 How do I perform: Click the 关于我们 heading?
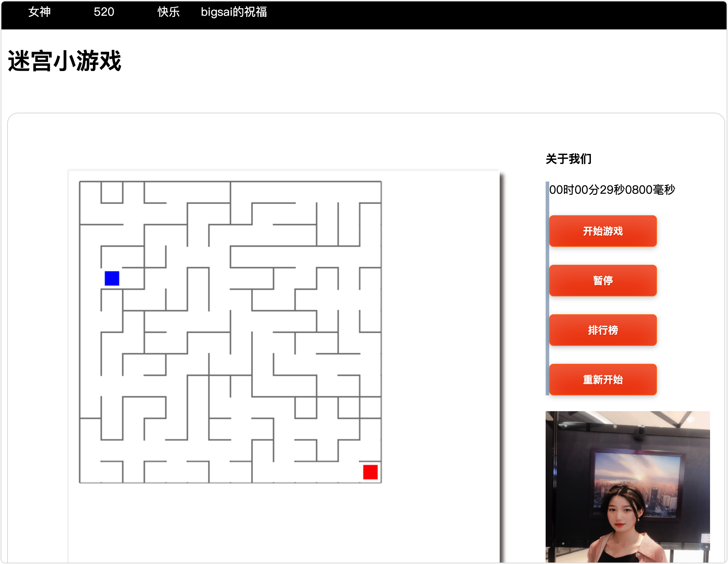pyautogui.click(x=568, y=159)
